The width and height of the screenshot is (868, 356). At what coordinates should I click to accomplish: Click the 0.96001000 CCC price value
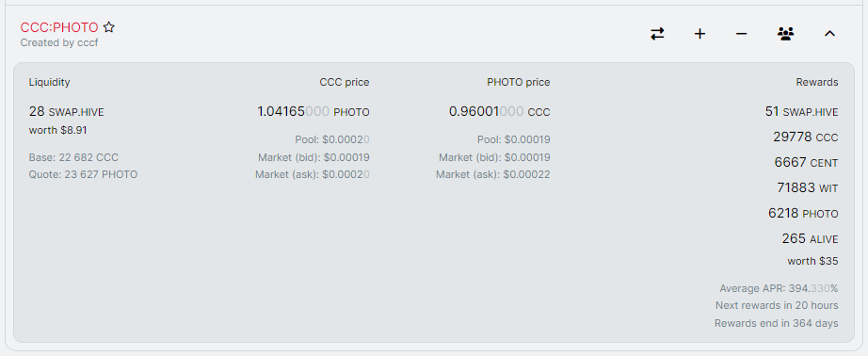pyautogui.click(x=499, y=112)
